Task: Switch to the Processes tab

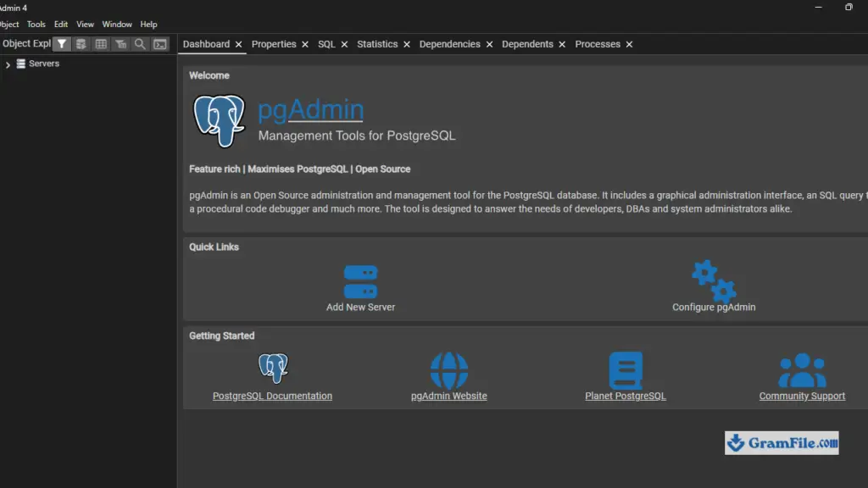Action: click(598, 44)
